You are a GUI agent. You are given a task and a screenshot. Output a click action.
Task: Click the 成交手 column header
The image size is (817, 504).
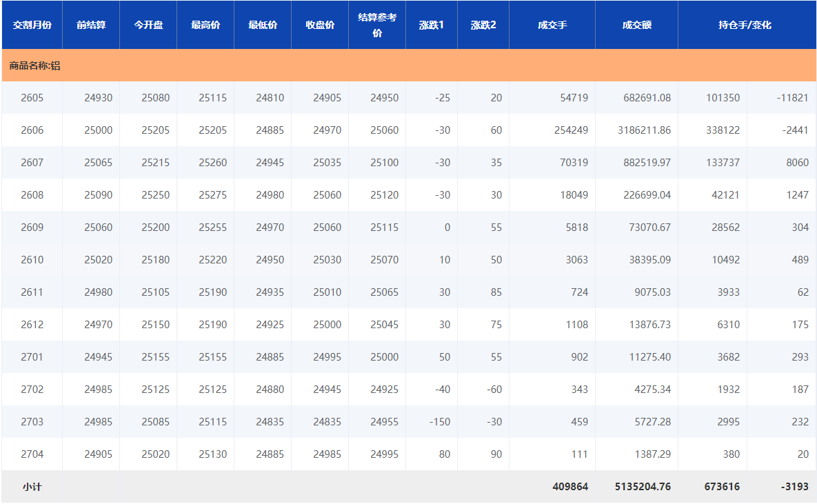tap(552, 25)
